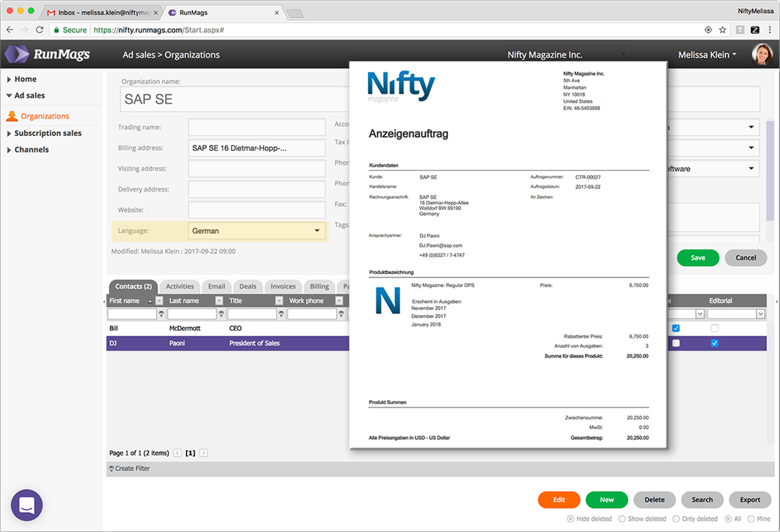780x532 pixels.
Task: Click the Delete button
Action: 655,500
